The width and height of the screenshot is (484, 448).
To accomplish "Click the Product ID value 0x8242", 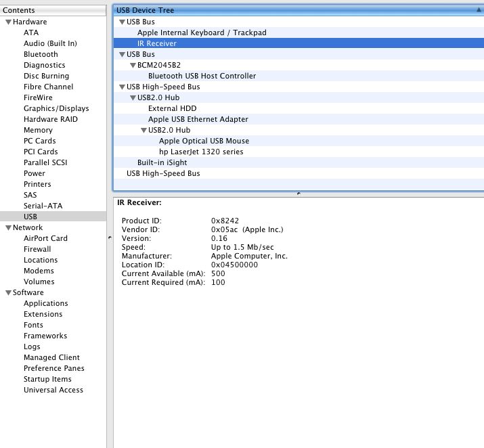I will [225, 221].
